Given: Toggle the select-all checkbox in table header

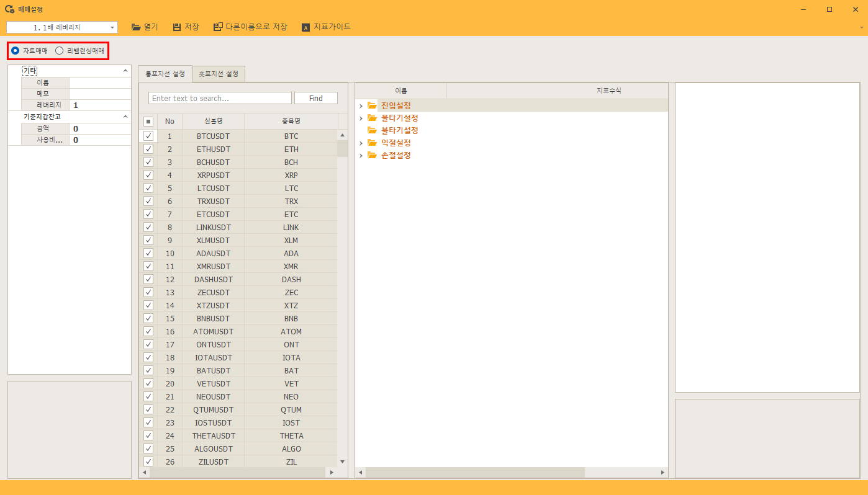Looking at the screenshot, I should [148, 122].
